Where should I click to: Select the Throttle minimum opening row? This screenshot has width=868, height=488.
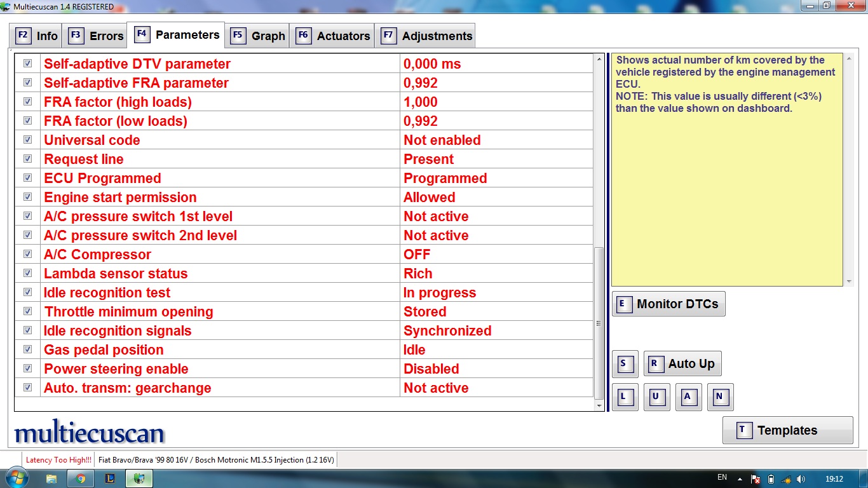[220, 311]
